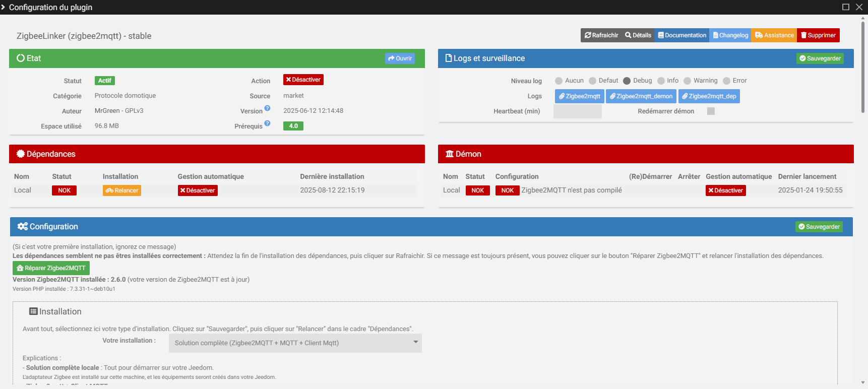The width and height of the screenshot is (868, 389).
Task: Open plugin Détails with magnifier icon
Action: (638, 35)
